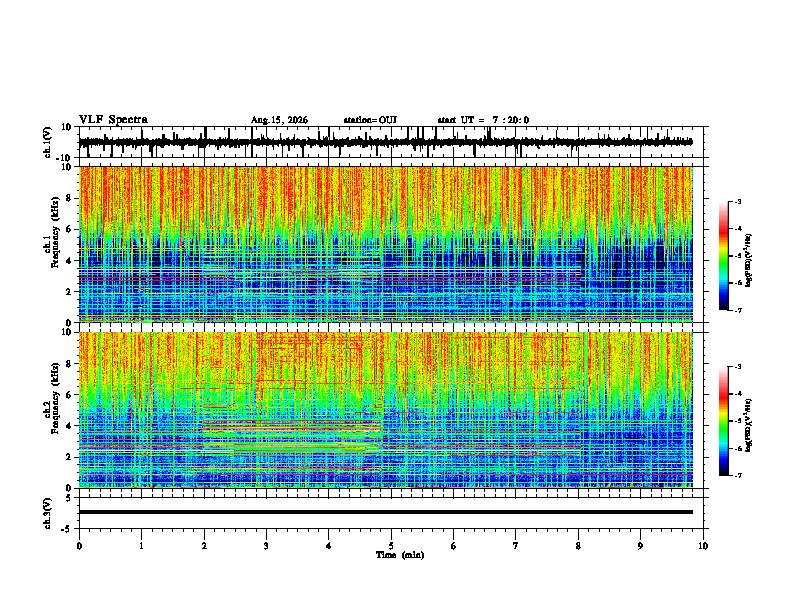792x612 pixels.
Task: Click the ch.3(V) axis label
Action: pyautogui.click(x=48, y=513)
